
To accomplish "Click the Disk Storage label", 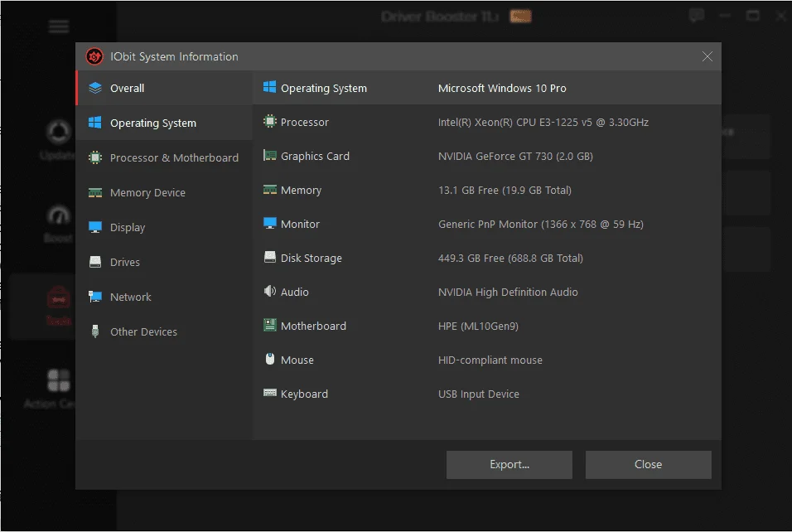I will (x=311, y=259).
